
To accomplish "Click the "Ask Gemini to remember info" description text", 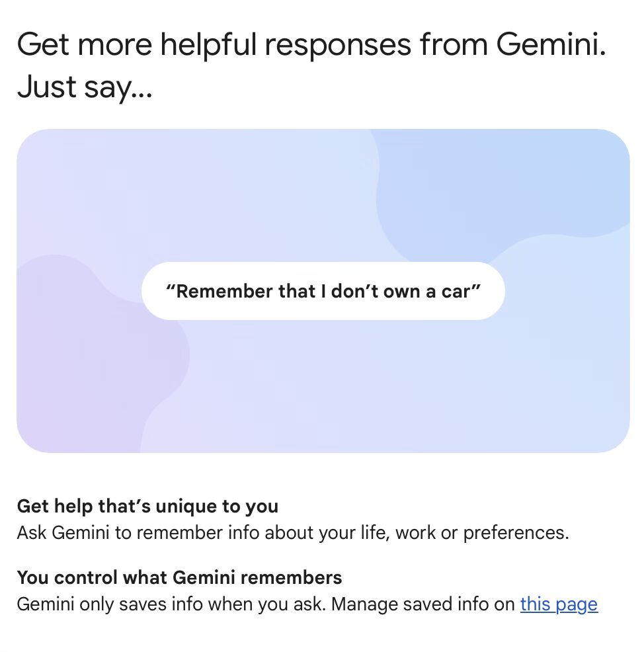I will [293, 533].
